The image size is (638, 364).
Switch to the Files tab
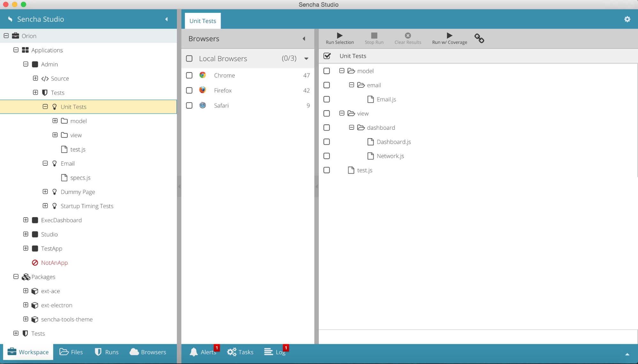(71, 352)
